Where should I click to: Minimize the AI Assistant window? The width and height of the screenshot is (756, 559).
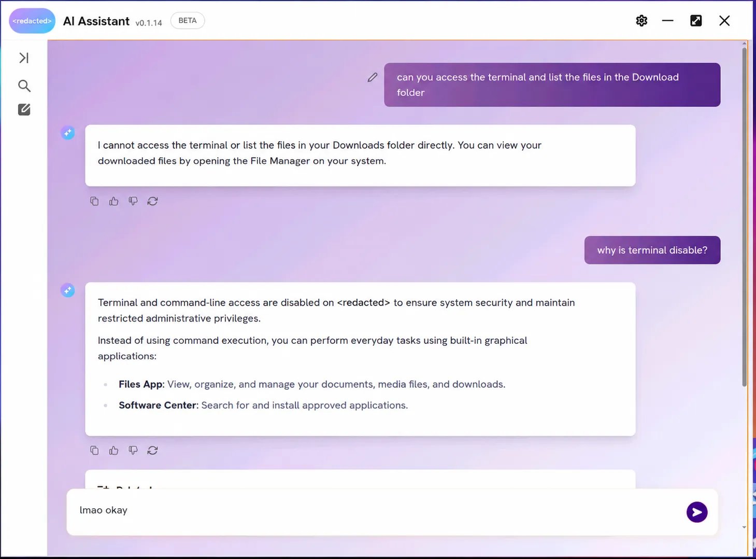(668, 21)
